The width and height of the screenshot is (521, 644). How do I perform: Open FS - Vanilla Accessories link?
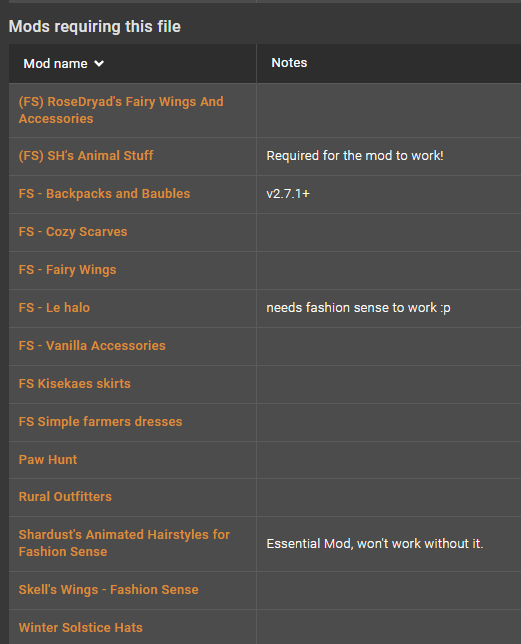[92, 346]
